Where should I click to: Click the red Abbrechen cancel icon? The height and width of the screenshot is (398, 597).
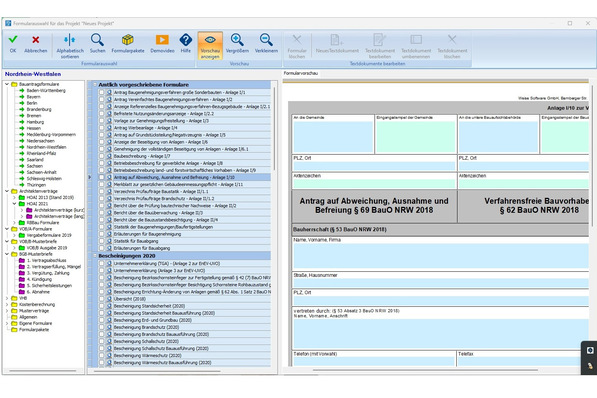click(x=36, y=39)
